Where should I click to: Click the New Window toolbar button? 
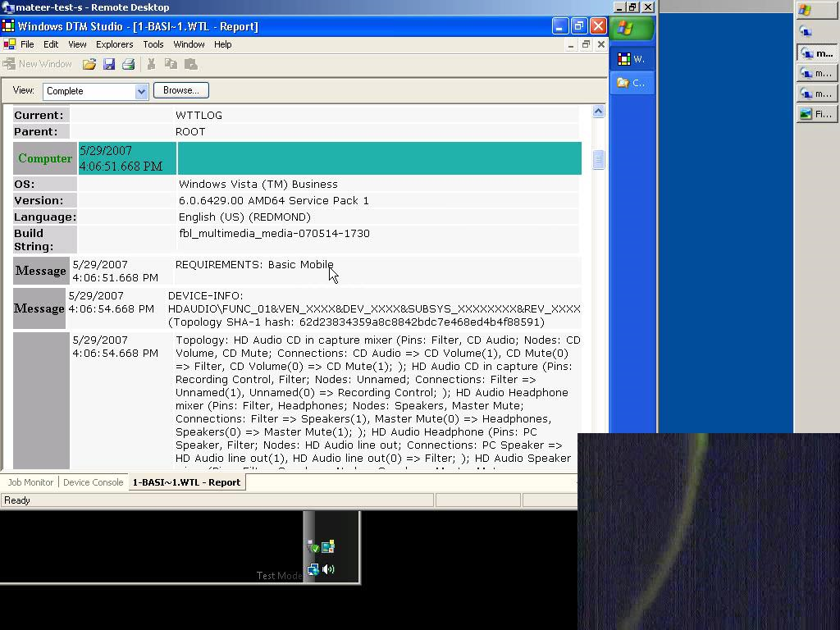(x=38, y=64)
